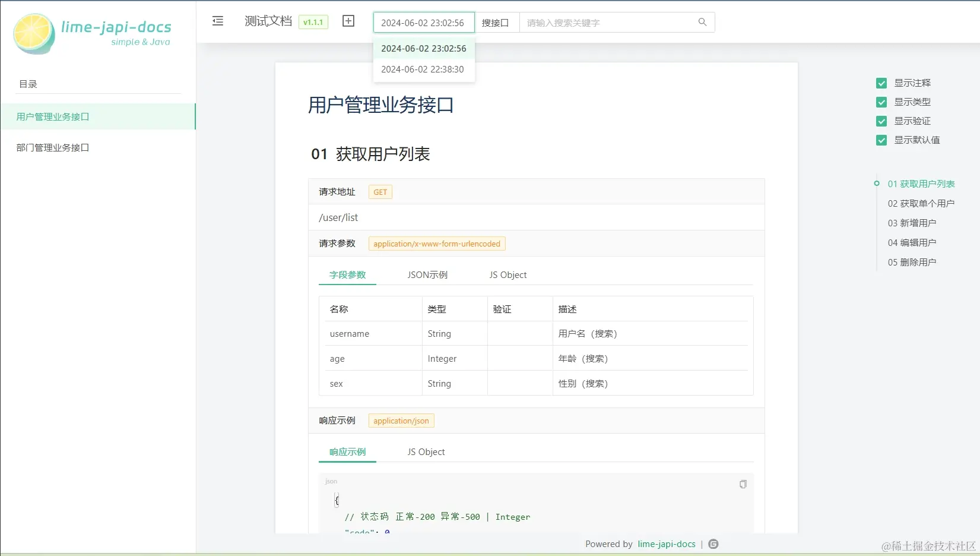980x556 pixels.
Task: Jump to anchor 04 编辑用户
Action: coord(912,243)
